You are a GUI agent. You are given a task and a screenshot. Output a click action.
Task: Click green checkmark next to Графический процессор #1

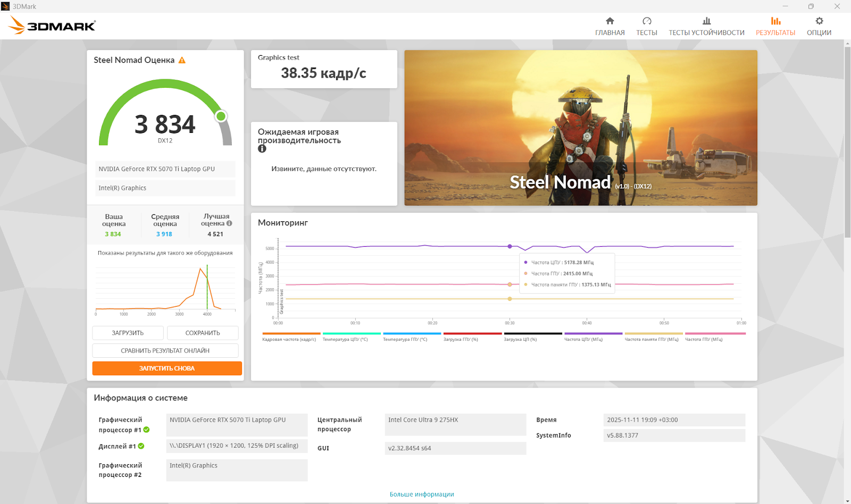[x=146, y=430]
